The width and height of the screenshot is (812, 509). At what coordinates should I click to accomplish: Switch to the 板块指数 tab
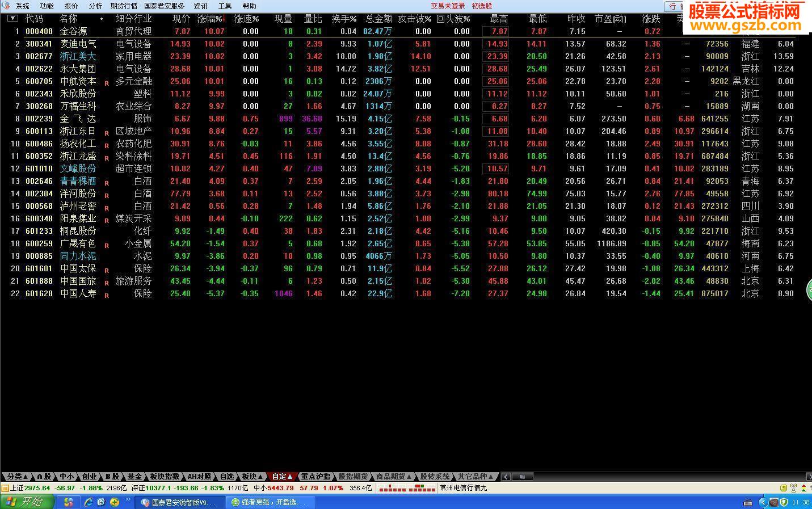(x=165, y=477)
